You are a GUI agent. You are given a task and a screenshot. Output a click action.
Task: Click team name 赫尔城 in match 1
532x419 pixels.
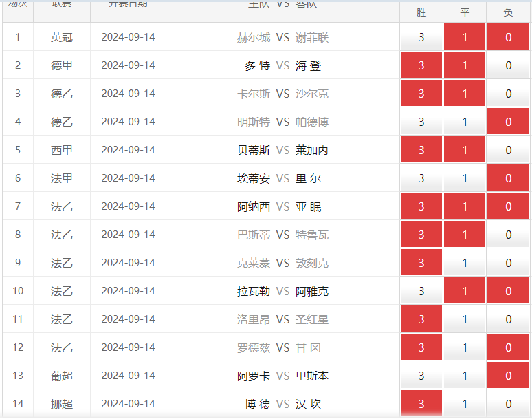(254, 37)
